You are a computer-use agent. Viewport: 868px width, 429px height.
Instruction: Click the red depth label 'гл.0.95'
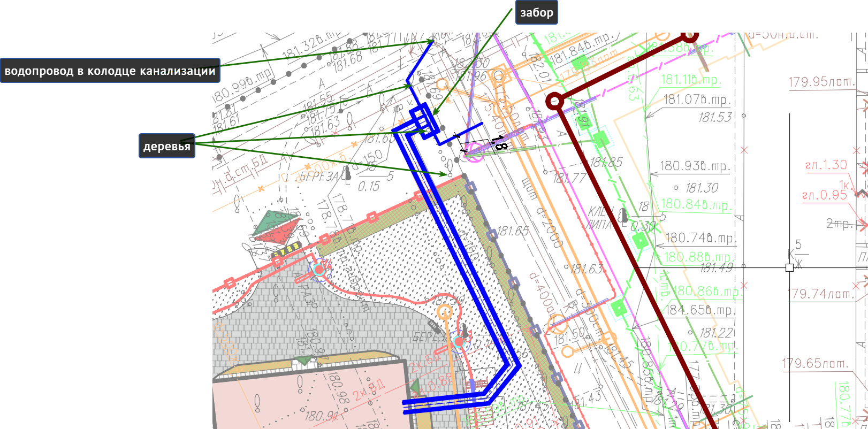point(824,195)
